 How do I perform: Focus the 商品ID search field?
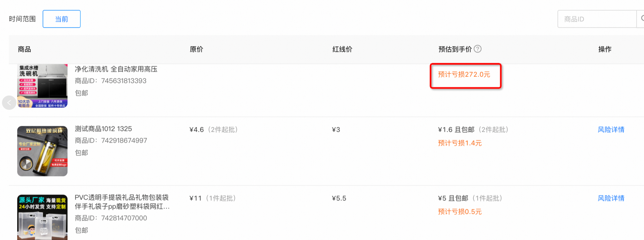pyautogui.click(x=597, y=19)
